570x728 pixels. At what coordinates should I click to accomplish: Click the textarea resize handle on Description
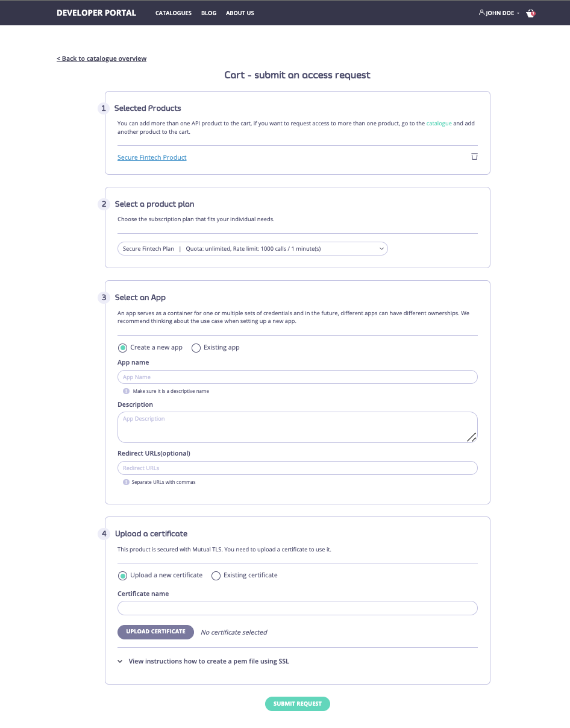click(x=472, y=438)
